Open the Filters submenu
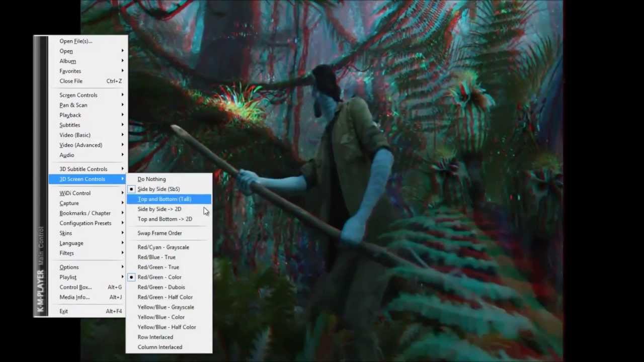Viewport: 644px width, 362px height. (88, 253)
